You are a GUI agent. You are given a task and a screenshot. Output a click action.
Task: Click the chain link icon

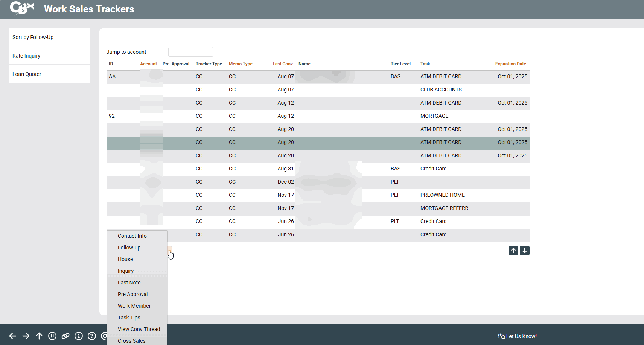pyautogui.click(x=65, y=336)
